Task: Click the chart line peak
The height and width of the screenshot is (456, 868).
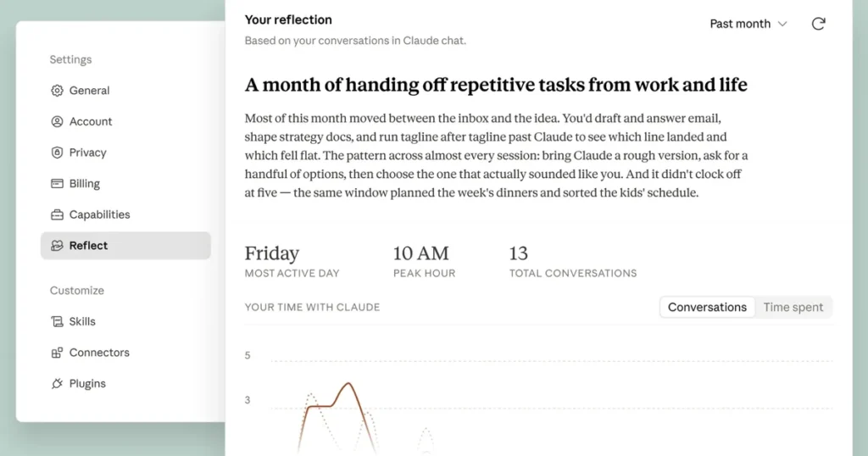Action: tap(348, 383)
